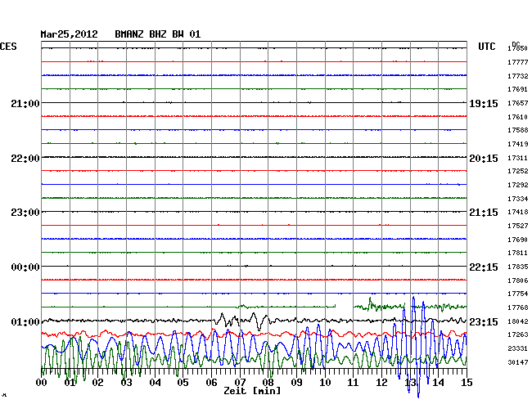Click the x-axis minute label 04
532x404 pixels.
tap(155, 383)
